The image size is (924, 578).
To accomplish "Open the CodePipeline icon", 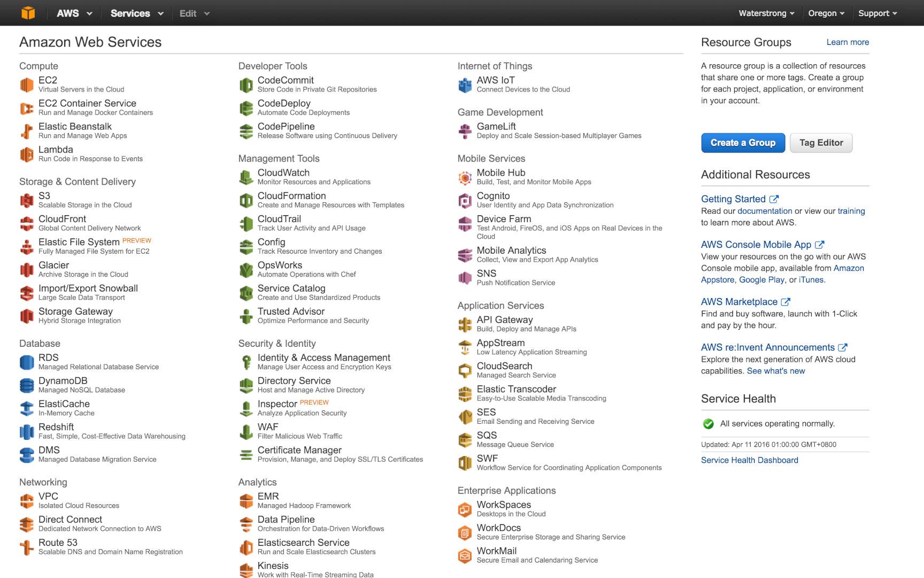I will (246, 131).
